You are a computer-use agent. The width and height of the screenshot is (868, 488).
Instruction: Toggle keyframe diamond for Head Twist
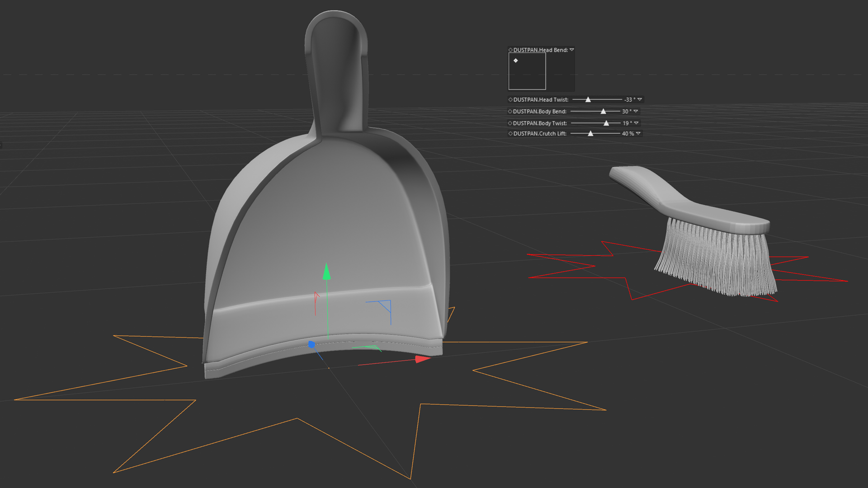coord(510,99)
